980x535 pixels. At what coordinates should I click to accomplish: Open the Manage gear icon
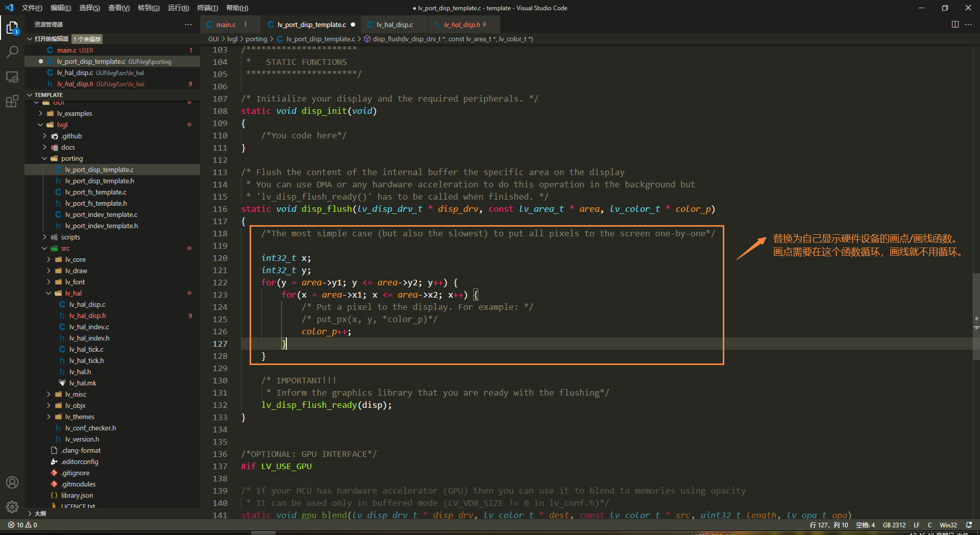click(x=12, y=507)
